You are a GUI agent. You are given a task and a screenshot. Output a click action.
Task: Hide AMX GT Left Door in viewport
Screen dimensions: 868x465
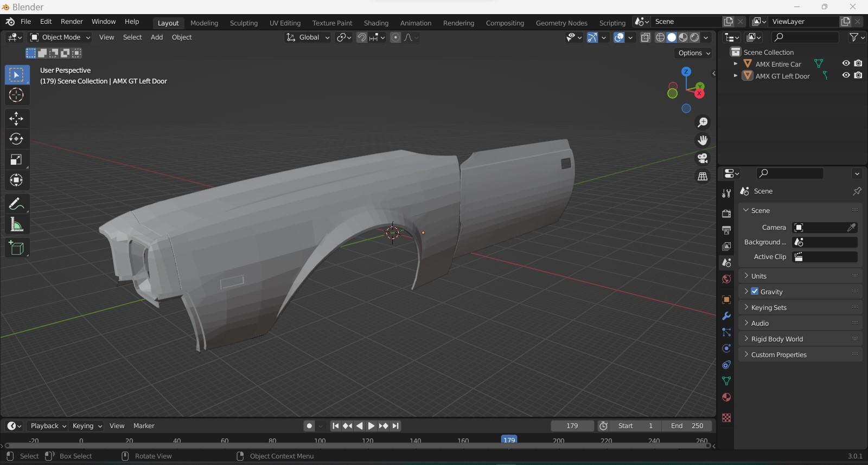coord(846,75)
